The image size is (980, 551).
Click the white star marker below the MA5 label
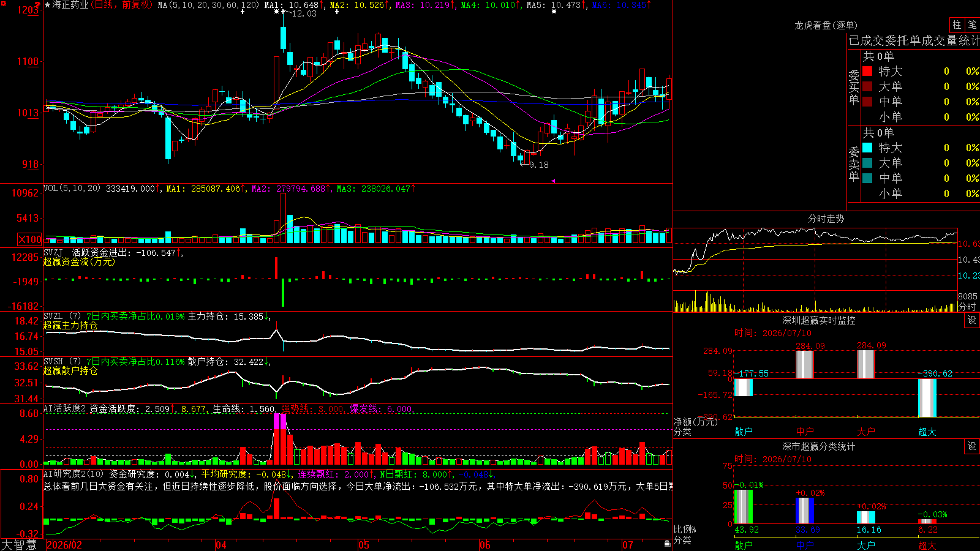coord(554,12)
